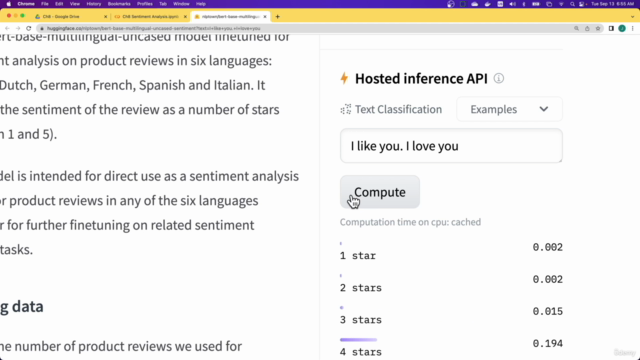Click the cloud icon in menu bar
The height and width of the screenshot is (360, 640).
(475, 4)
